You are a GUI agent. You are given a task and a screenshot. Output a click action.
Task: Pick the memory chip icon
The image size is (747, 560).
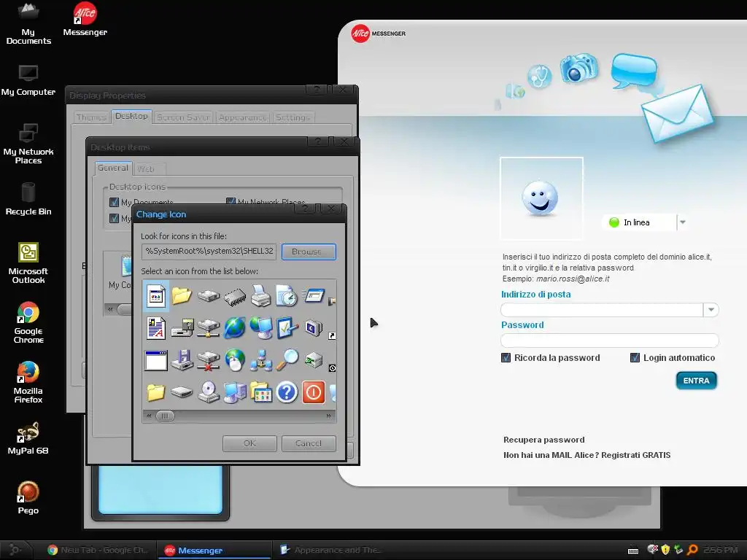point(235,297)
